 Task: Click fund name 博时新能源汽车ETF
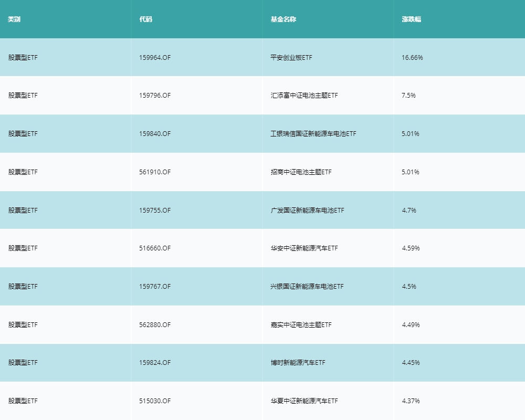click(298, 362)
